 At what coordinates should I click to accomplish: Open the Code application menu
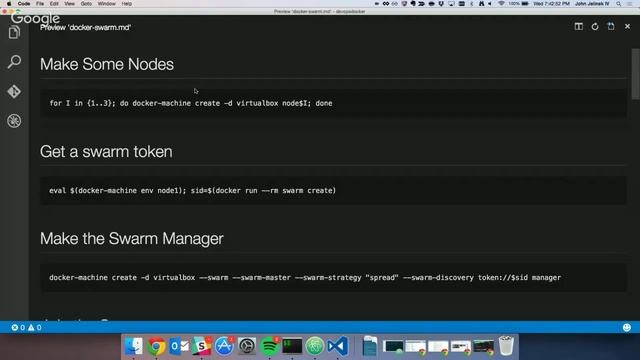[x=24, y=4]
